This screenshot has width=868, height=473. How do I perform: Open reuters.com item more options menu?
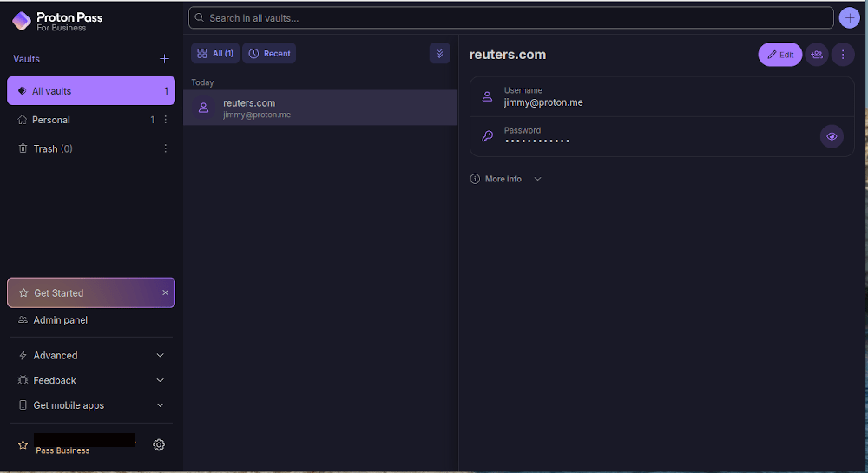pyautogui.click(x=843, y=55)
